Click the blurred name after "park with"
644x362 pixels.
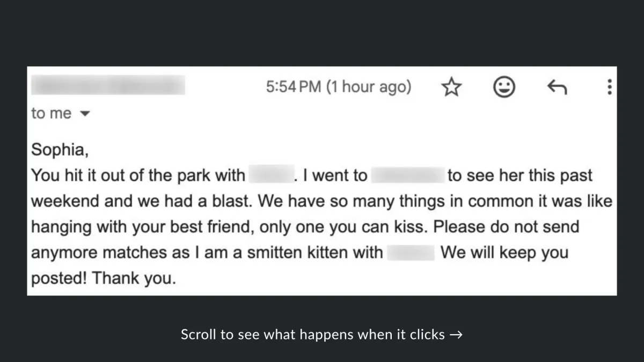pos(271,175)
